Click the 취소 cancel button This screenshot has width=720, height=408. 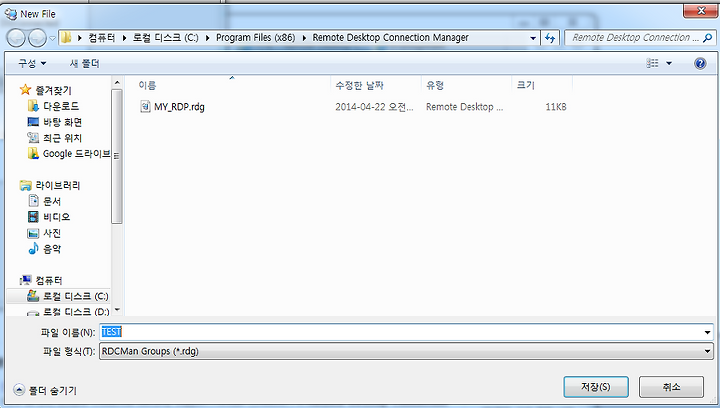point(671,387)
